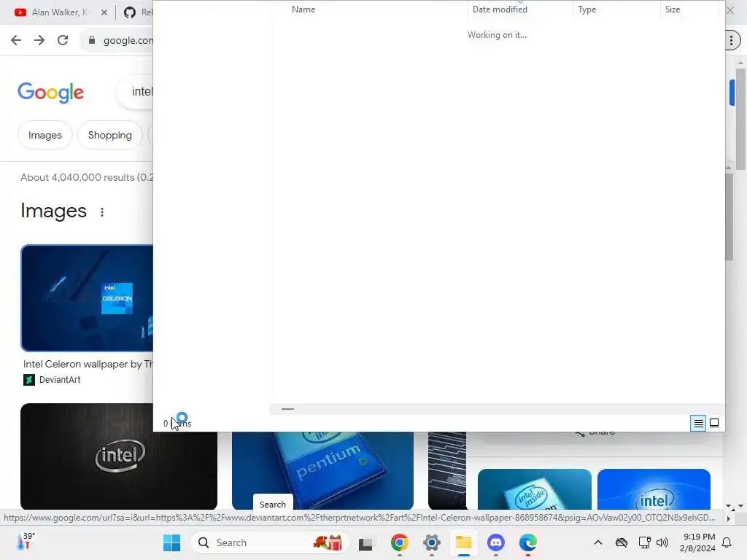This screenshot has width=747, height=560.
Task: Open the notifications bell
Action: (x=727, y=542)
